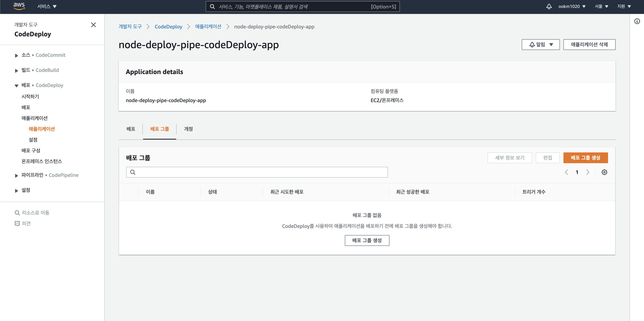Go to next page of deployment groups
The height and width of the screenshot is (321, 644).
pos(588,172)
